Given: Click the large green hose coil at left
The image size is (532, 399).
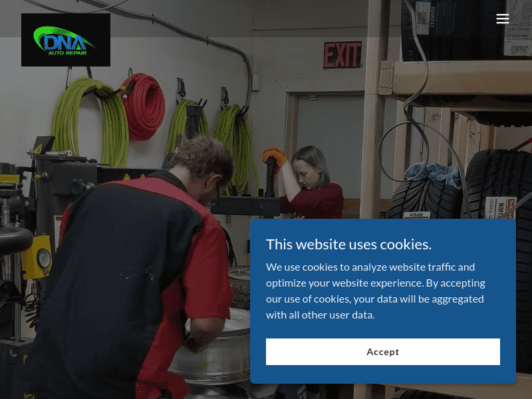Looking at the screenshot, I should click(90, 122).
